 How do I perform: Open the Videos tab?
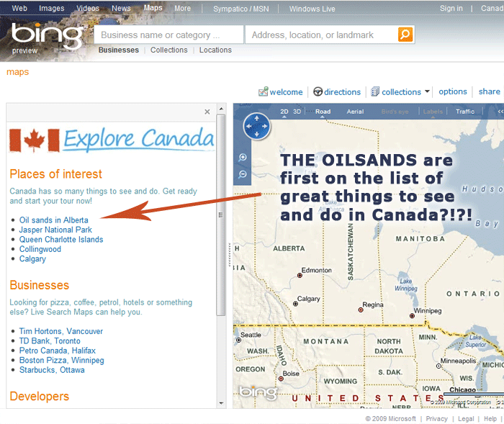88,9
